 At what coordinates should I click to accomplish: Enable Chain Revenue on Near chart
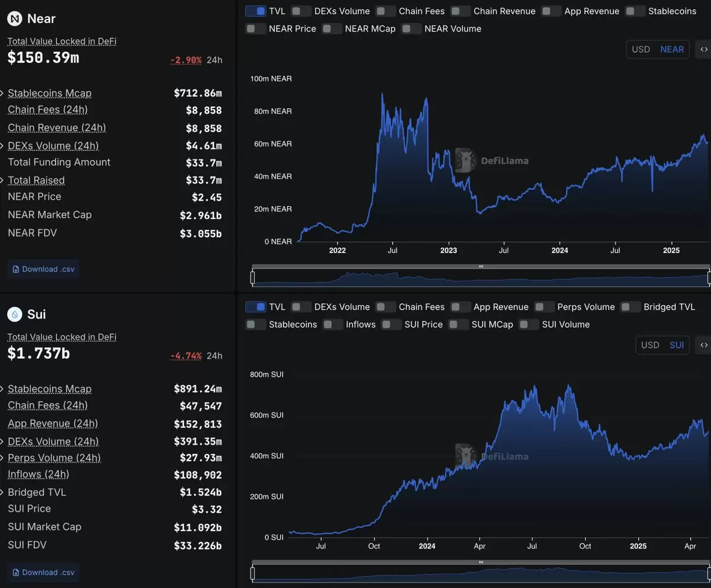coord(460,11)
